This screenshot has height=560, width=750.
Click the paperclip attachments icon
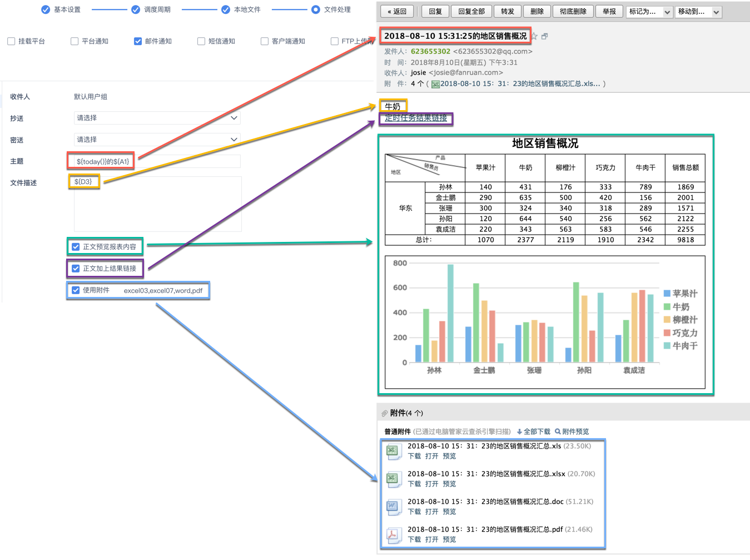pos(385,413)
